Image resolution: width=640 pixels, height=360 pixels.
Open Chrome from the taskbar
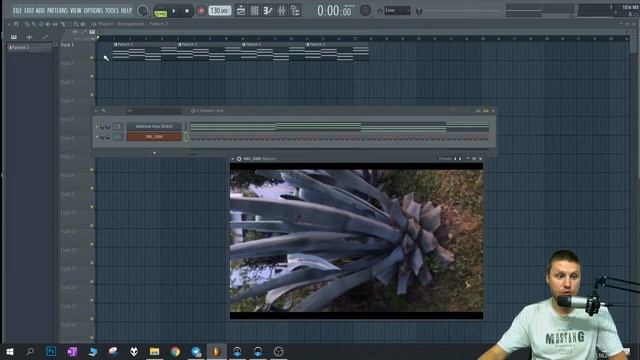point(175,351)
